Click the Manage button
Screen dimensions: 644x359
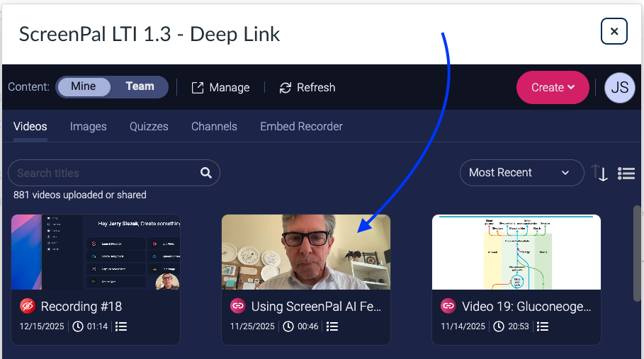point(220,87)
